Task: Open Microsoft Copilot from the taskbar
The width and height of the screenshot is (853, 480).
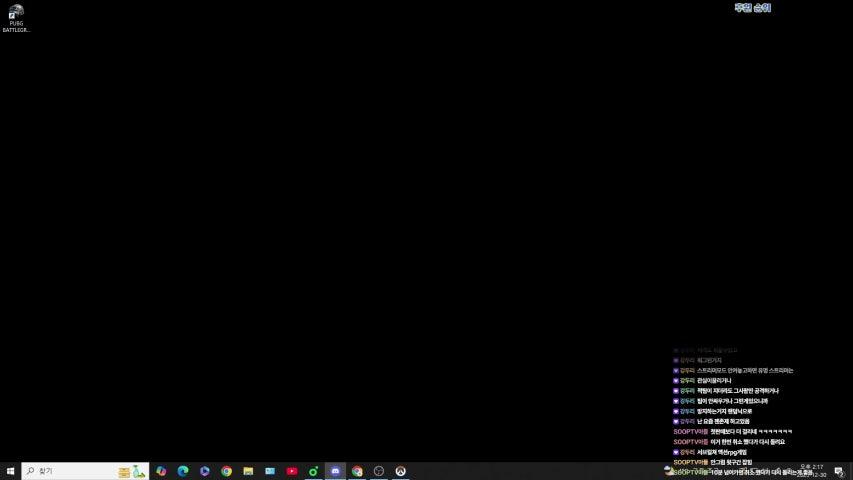Action: coord(161,471)
